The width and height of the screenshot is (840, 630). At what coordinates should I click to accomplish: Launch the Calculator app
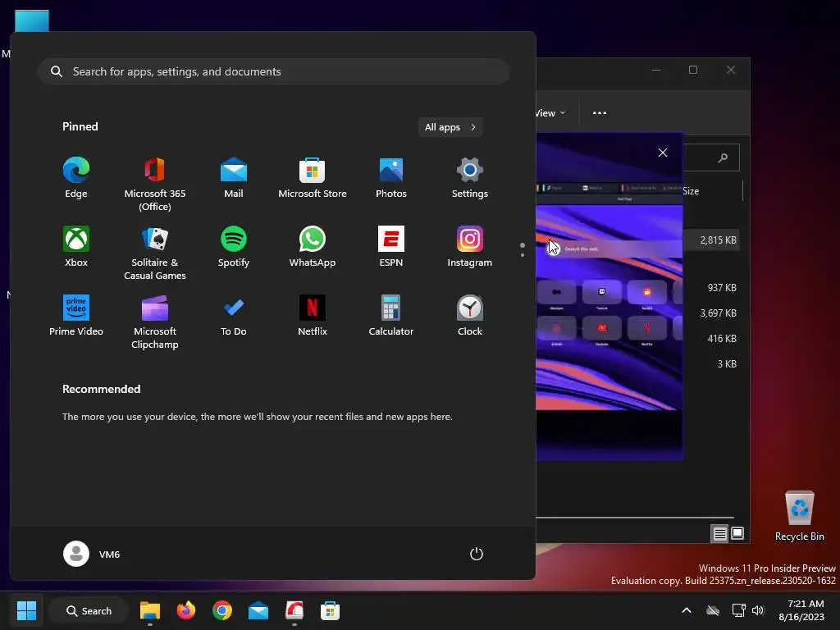pyautogui.click(x=391, y=316)
